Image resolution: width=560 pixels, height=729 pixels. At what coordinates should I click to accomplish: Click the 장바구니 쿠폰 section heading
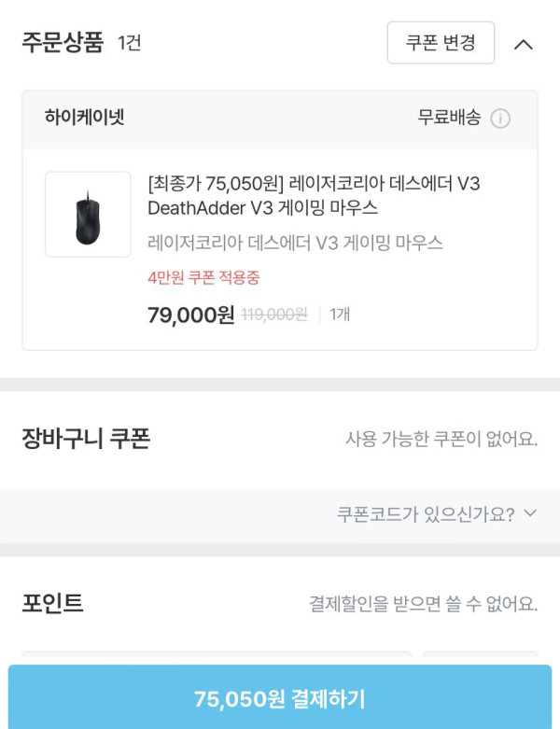(86, 438)
